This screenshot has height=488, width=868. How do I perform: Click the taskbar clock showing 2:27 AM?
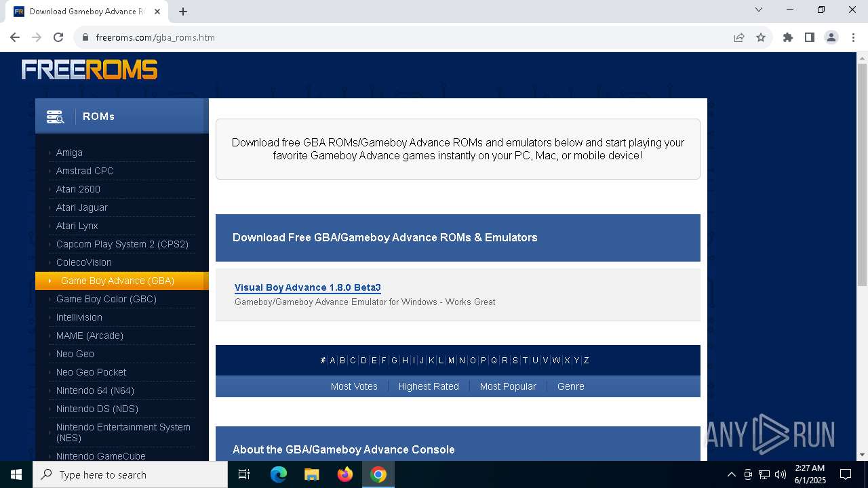[x=809, y=474]
